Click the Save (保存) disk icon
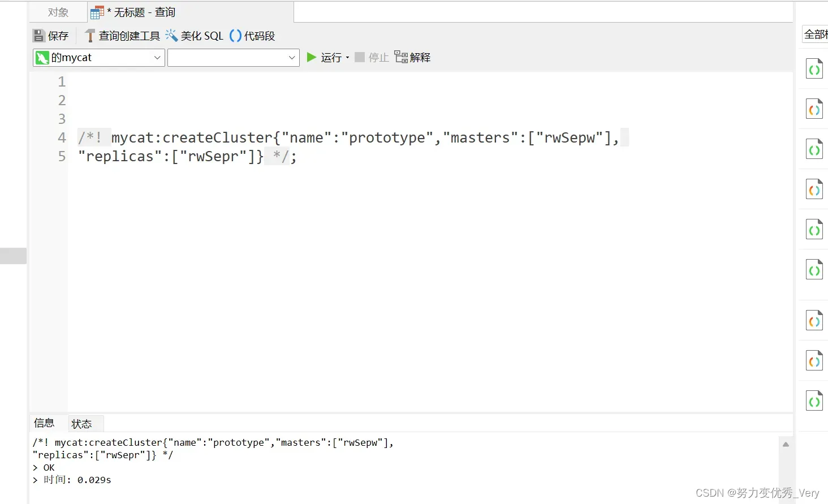The image size is (828, 504). pyautogui.click(x=38, y=36)
